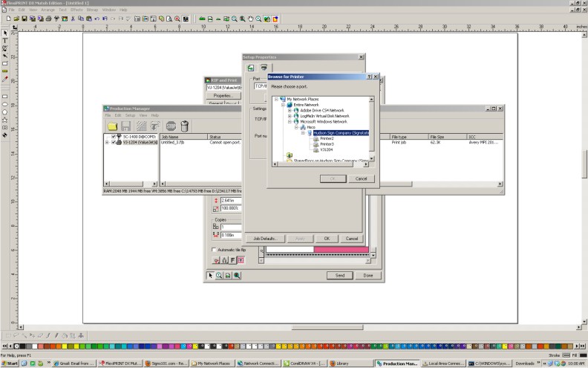Select the Printer2 entry in the printer tree
Viewport: 588px width, 368px height.
327,138
